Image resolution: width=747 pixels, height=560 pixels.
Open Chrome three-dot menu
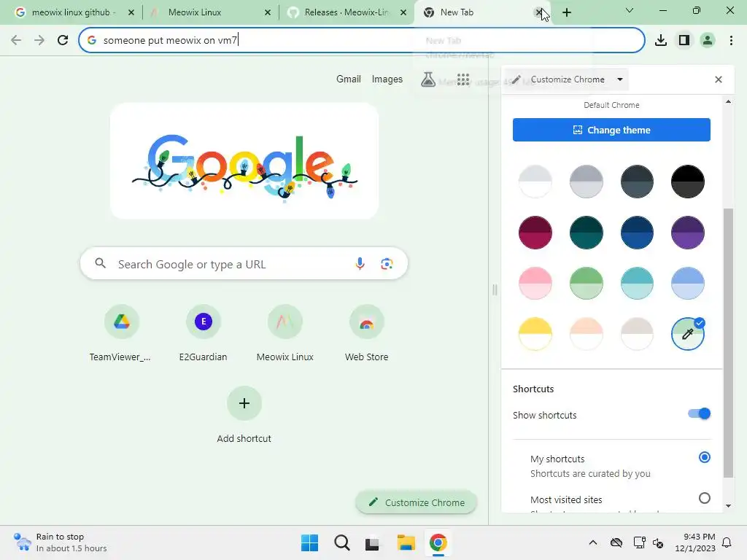tap(731, 41)
